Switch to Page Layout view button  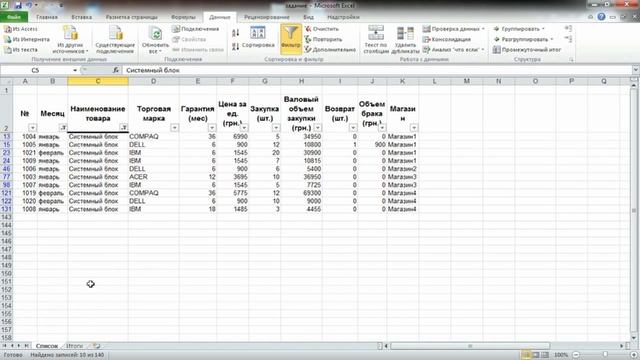pyautogui.click(x=536, y=355)
